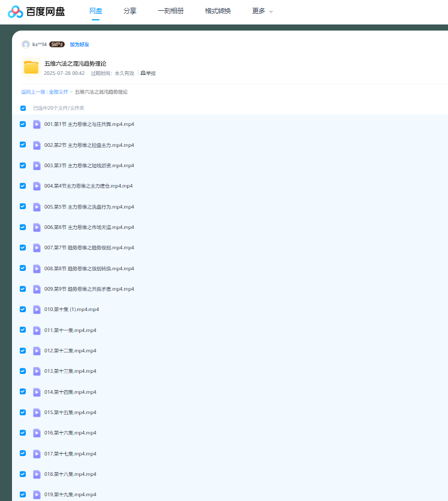Screen dimensions: 448x501
Task: Uncheck the 017.第十七集 file checkbox
Action: point(23,453)
